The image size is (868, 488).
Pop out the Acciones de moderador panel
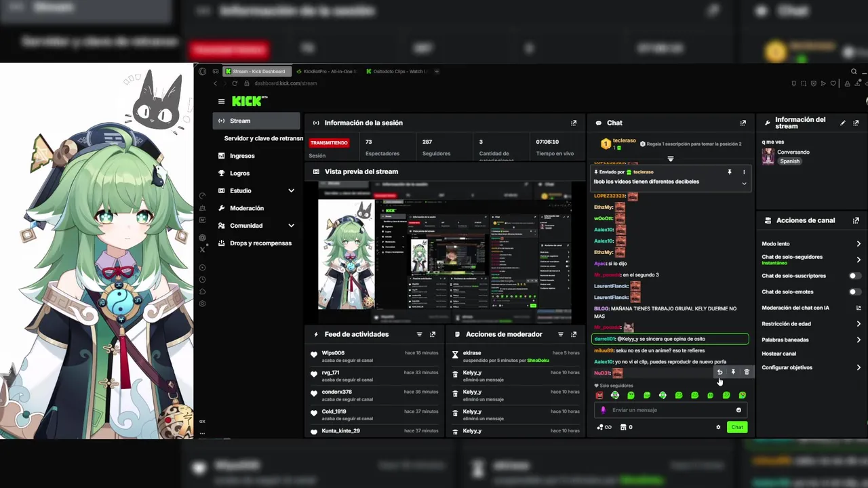point(574,334)
